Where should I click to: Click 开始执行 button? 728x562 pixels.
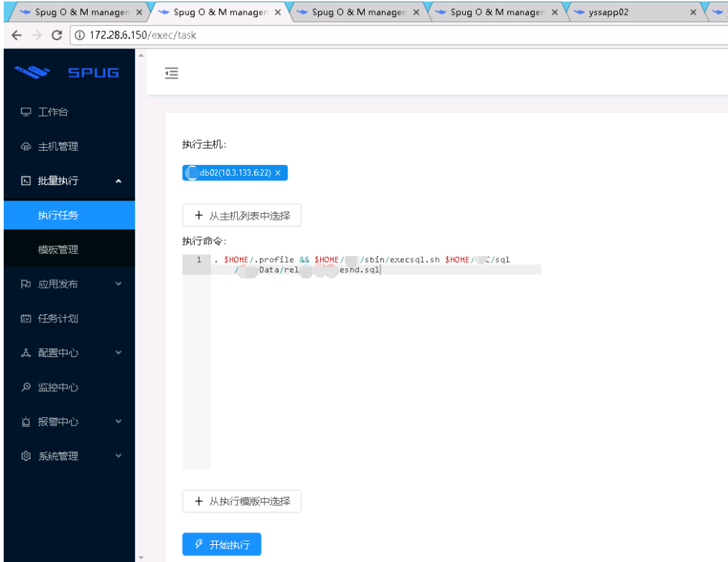tap(222, 544)
